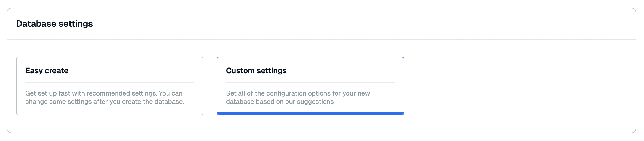Viewport: 644px width, 141px height.
Task: Click the Custom settings configuration options description
Action: [x=298, y=97]
